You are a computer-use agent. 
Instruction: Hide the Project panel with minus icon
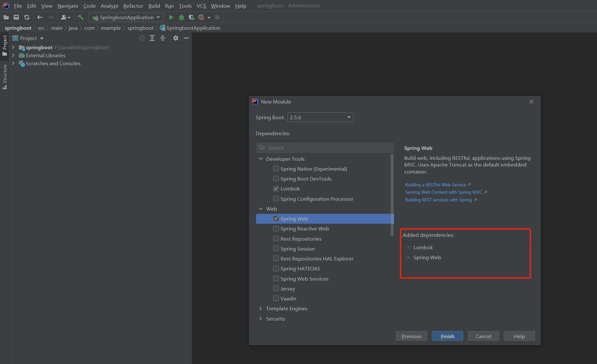[186, 38]
